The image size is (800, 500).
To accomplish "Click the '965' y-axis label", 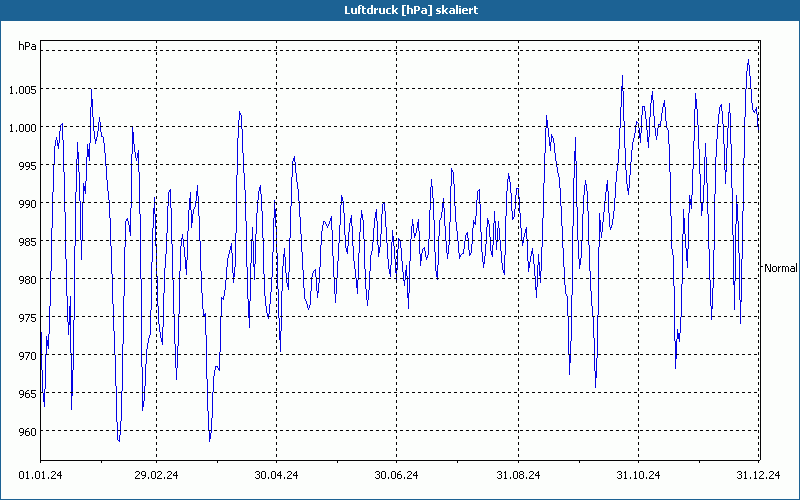I will point(28,394).
